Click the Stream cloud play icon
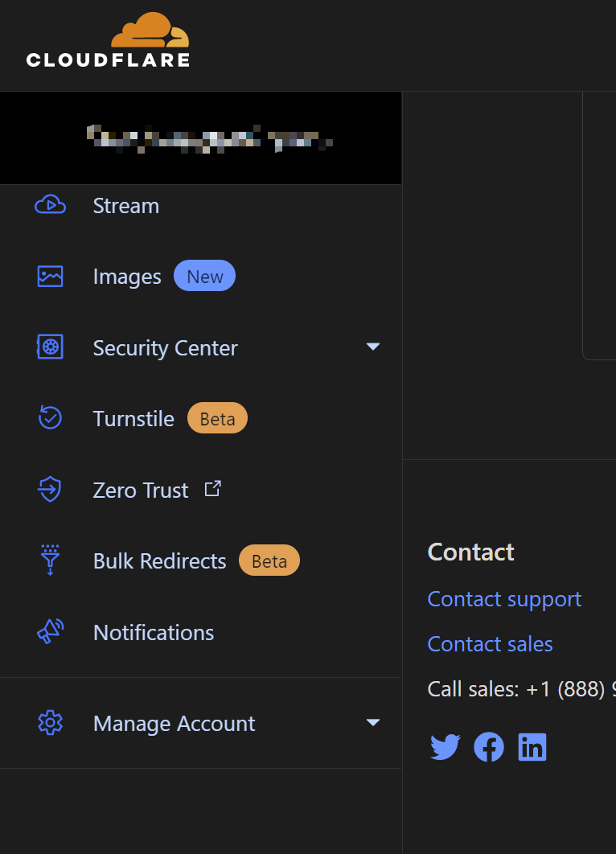The height and width of the screenshot is (854, 616). click(50, 205)
